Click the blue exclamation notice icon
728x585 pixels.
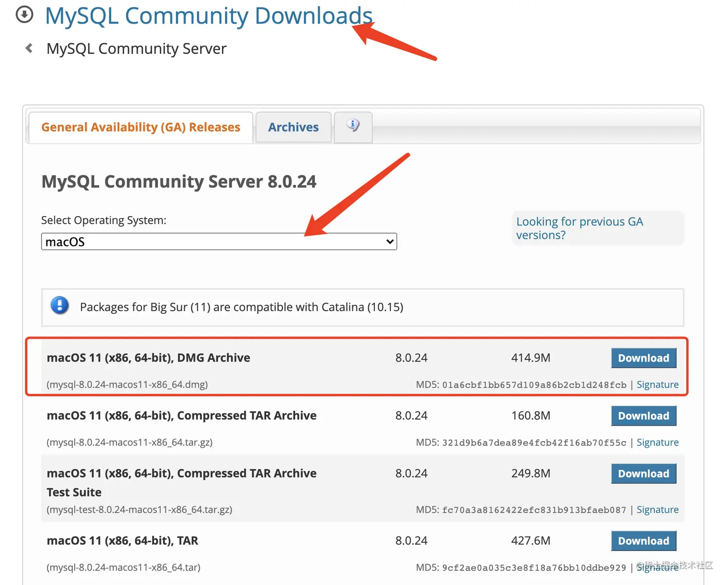coord(60,305)
